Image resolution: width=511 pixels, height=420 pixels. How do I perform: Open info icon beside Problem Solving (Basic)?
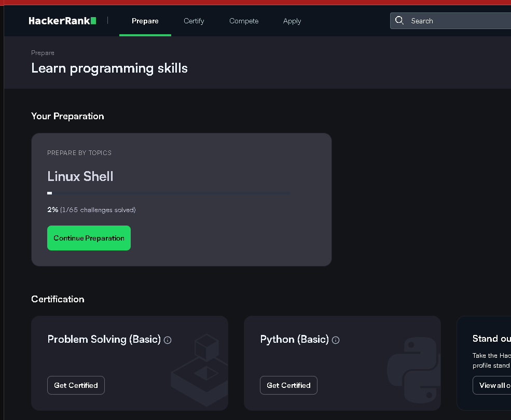click(x=168, y=340)
